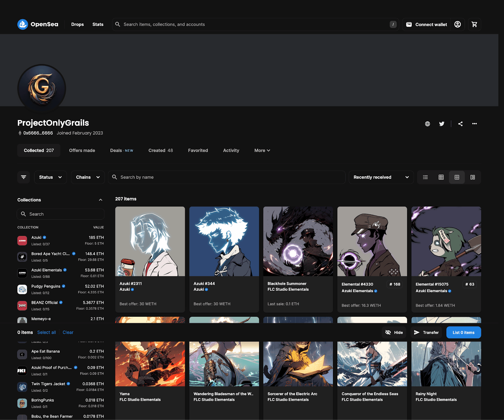Open the Drops menu
Screen dimensions: 504x420
(77, 24)
